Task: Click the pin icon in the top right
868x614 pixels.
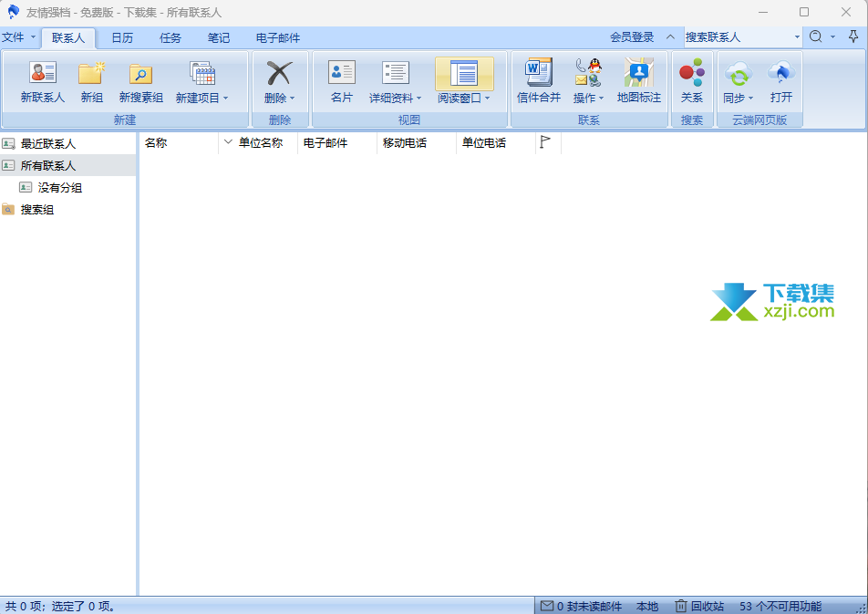Action: pyautogui.click(x=853, y=36)
